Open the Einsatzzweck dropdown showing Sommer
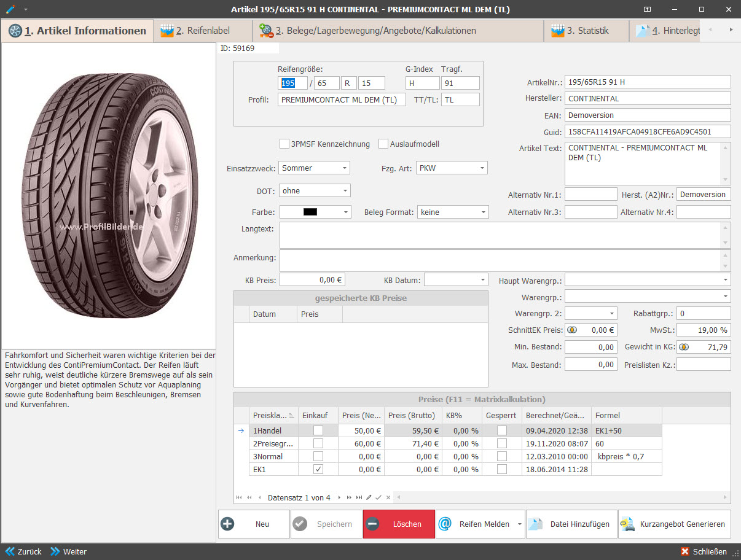Screen dimensions: 741x560 (345, 168)
